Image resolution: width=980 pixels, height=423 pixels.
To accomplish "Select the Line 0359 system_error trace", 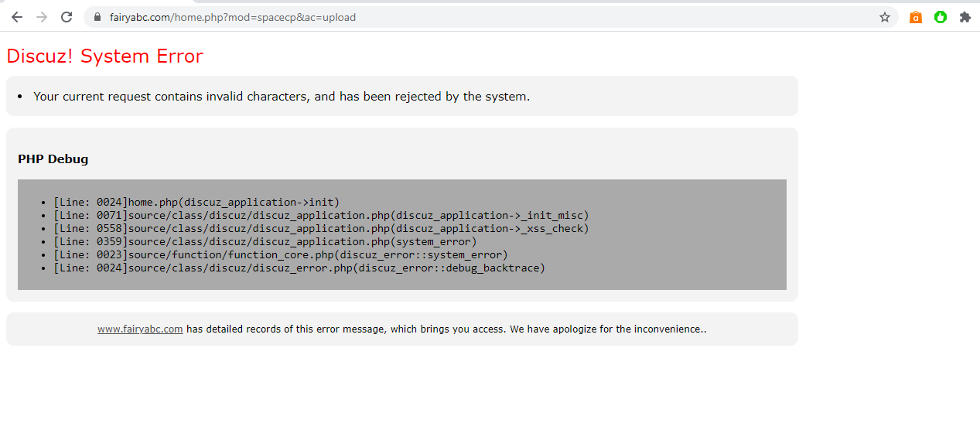I will coord(265,242).
